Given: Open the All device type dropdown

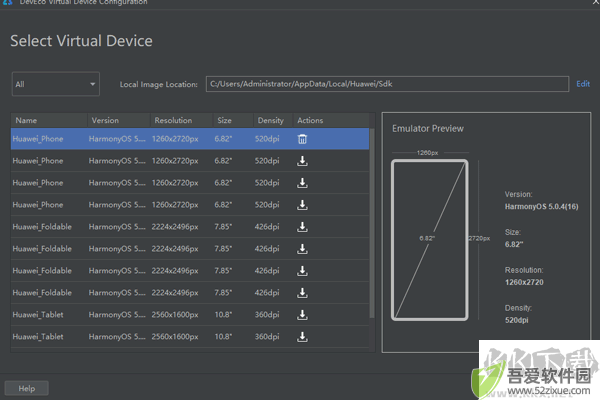Looking at the screenshot, I should [x=56, y=84].
